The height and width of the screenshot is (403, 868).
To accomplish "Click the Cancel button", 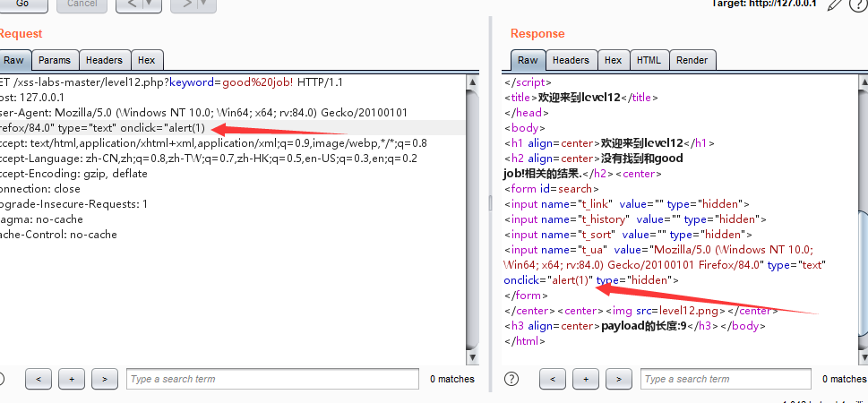I will (x=82, y=4).
